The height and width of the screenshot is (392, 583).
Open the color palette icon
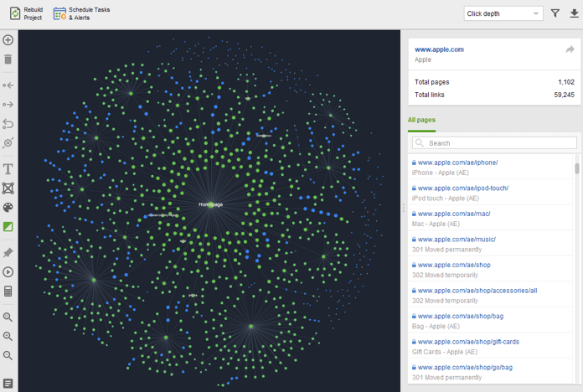(x=8, y=208)
